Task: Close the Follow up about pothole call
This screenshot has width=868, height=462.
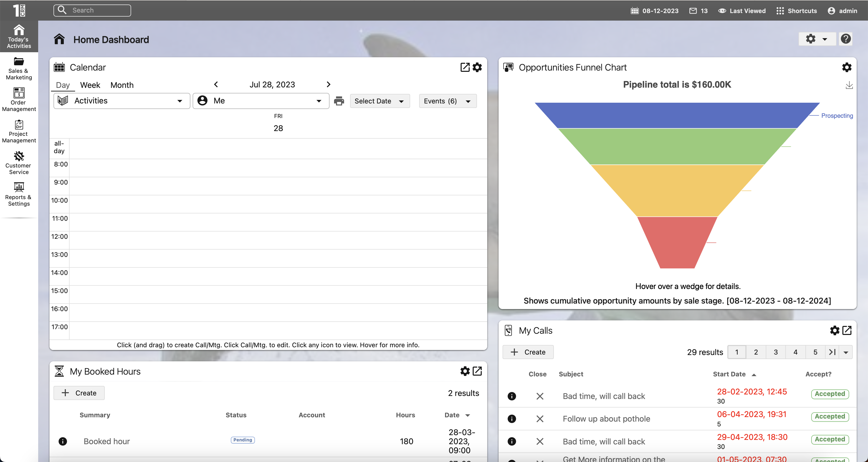Action: (x=540, y=419)
